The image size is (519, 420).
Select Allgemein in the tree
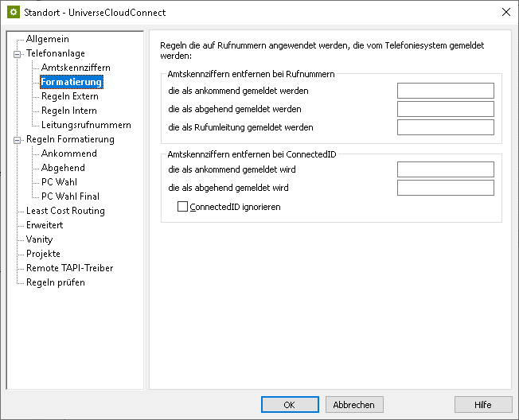pos(47,39)
